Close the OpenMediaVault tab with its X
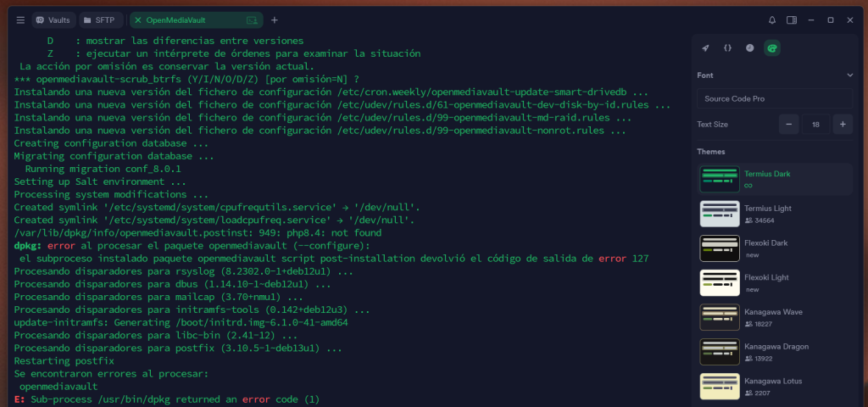This screenshot has height=407, width=868. (x=138, y=20)
